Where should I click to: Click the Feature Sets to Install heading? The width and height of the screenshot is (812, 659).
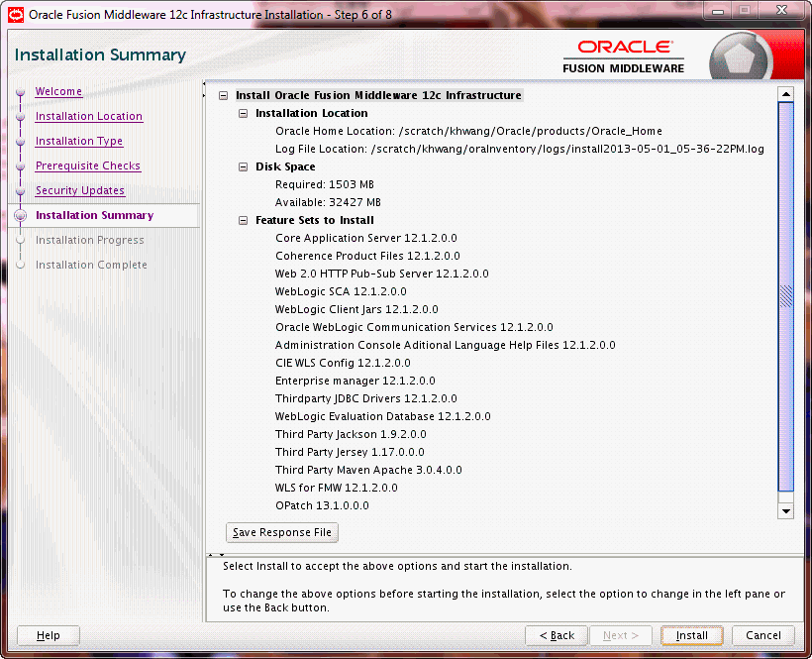click(315, 220)
